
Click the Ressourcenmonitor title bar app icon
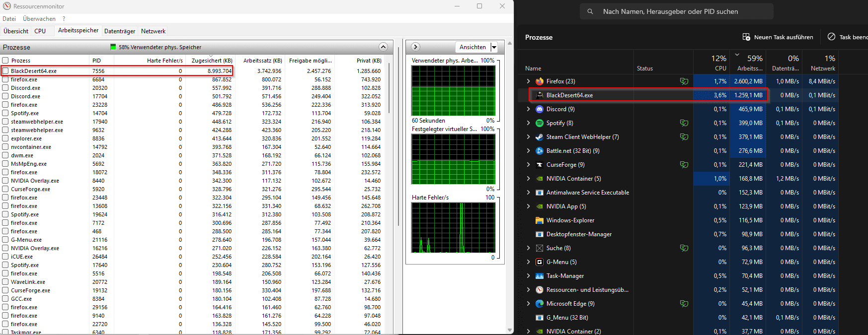tap(7, 6)
